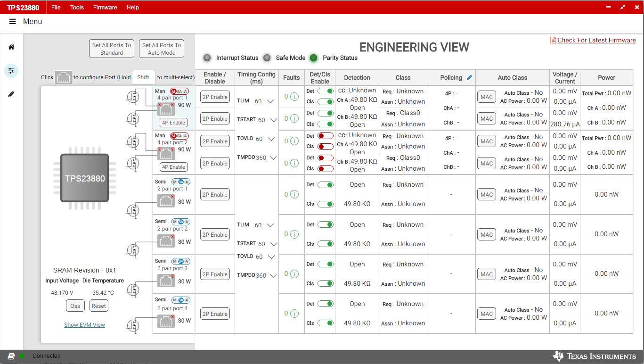Expand TSTART dropdown in the 4 pair timing group
The image size is (644, 364).
(x=273, y=120)
